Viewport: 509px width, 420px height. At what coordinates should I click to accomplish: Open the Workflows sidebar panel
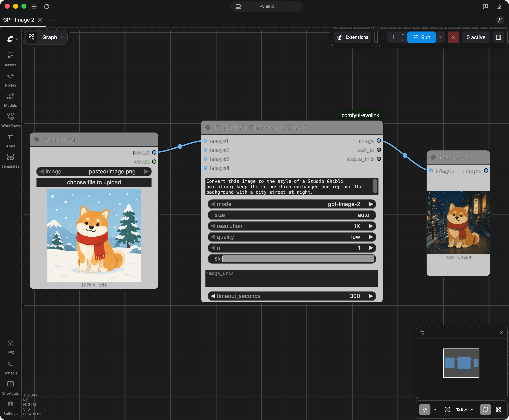click(x=10, y=120)
